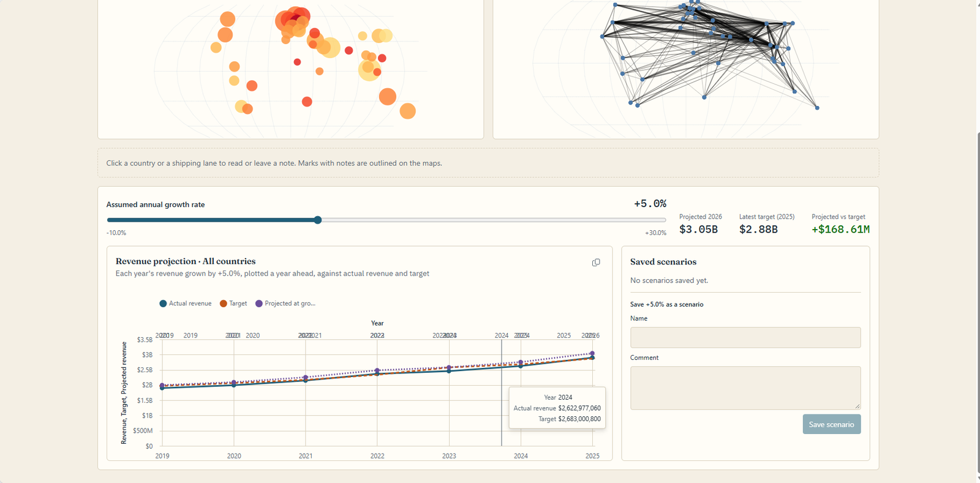Click the map note hint text
980x483 pixels.
(x=274, y=163)
